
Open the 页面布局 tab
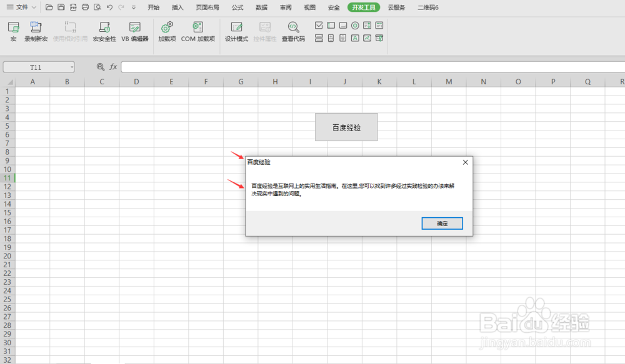[x=207, y=7]
